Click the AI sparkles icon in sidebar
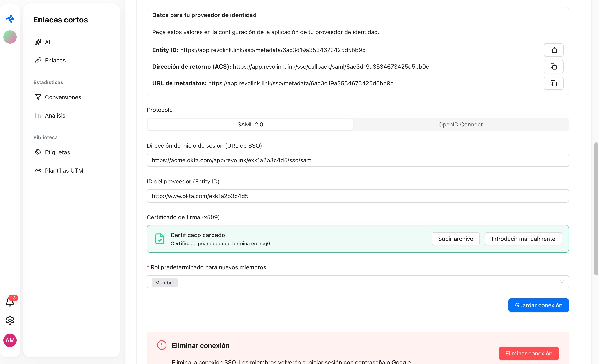 38,42
